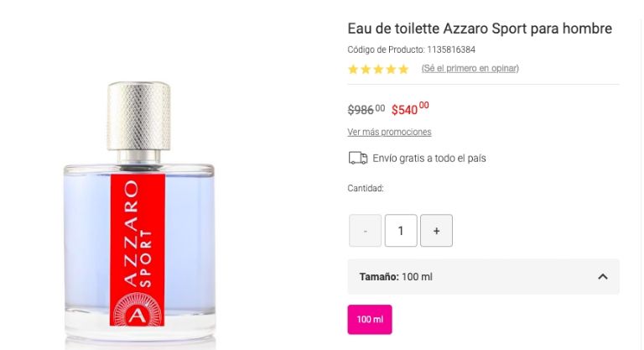
Task: Click the Código de Producto number
Action: [451, 50]
